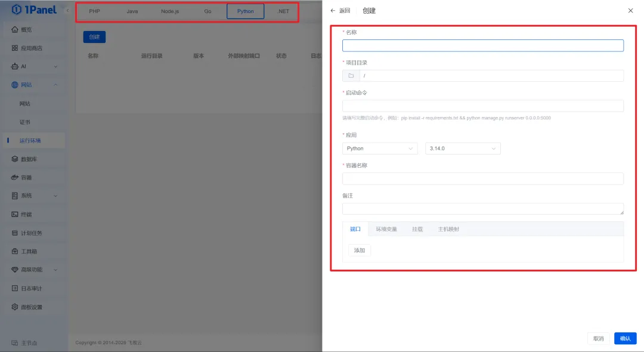Switch to the 环境变量 tab
This screenshot has width=644, height=352.
386,229
